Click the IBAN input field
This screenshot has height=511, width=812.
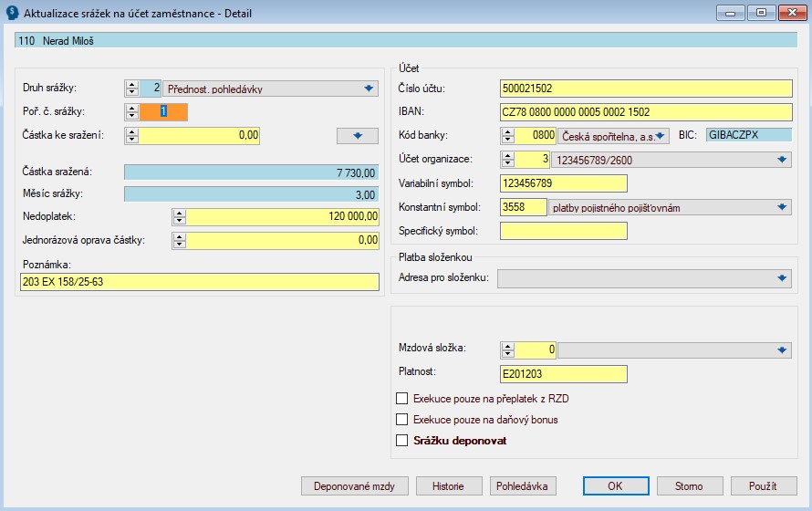[x=646, y=112]
